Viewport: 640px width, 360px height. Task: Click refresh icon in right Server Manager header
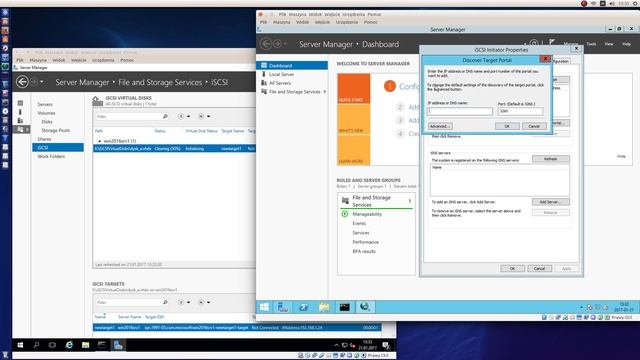coord(534,42)
